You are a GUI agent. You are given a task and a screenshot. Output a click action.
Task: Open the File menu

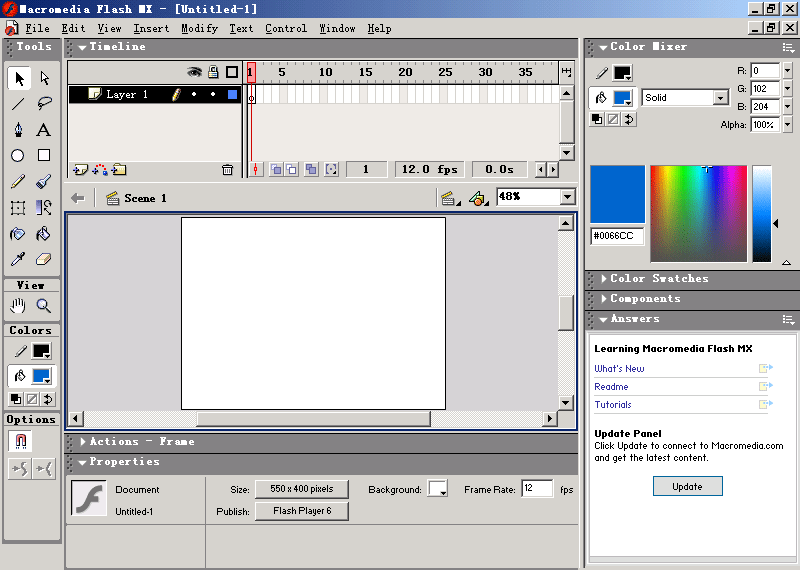(37, 29)
